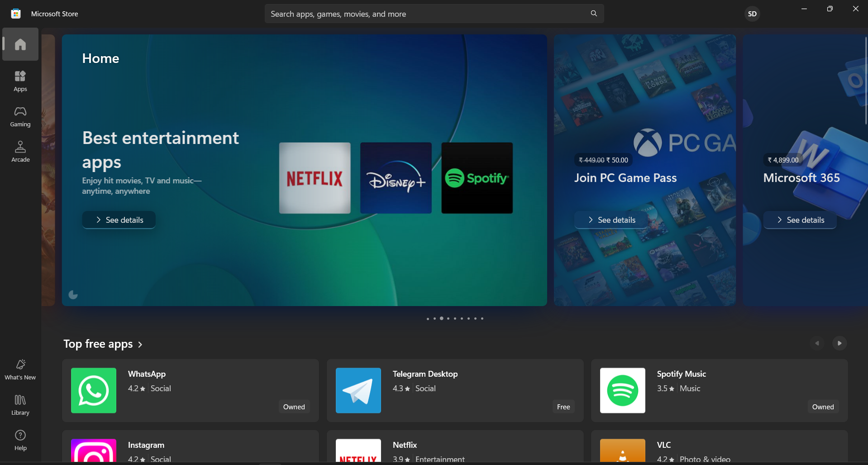Go to Apps section in sidebar

click(x=20, y=81)
